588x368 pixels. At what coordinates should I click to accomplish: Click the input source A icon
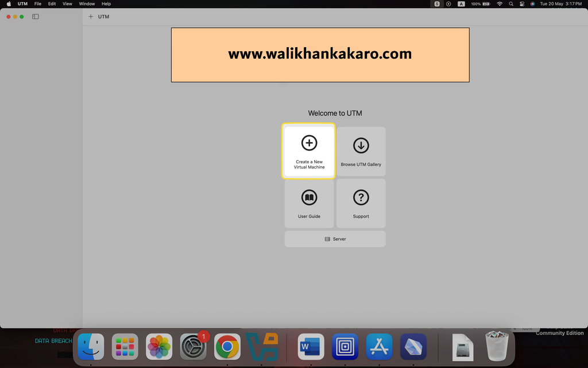coord(461,4)
